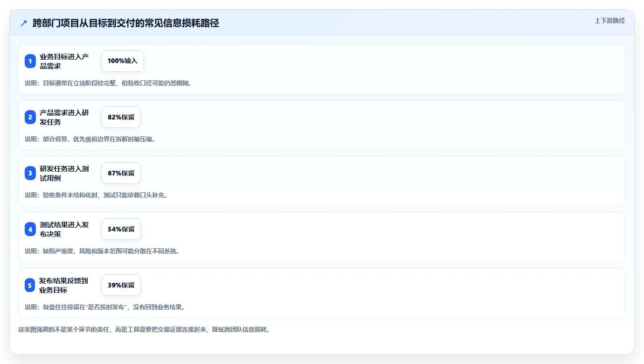Click the note about 测试只能依赖口头补充
This screenshot has height=364, width=644.
pos(96,195)
